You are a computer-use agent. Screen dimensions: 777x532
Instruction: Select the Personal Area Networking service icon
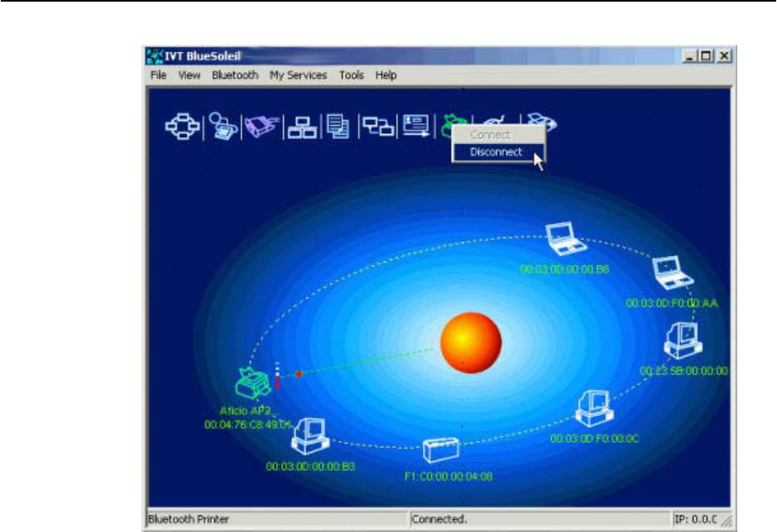(x=183, y=127)
